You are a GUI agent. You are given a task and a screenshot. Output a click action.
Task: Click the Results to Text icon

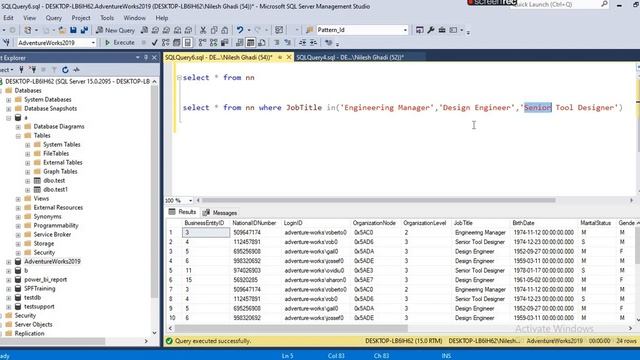click(240, 42)
